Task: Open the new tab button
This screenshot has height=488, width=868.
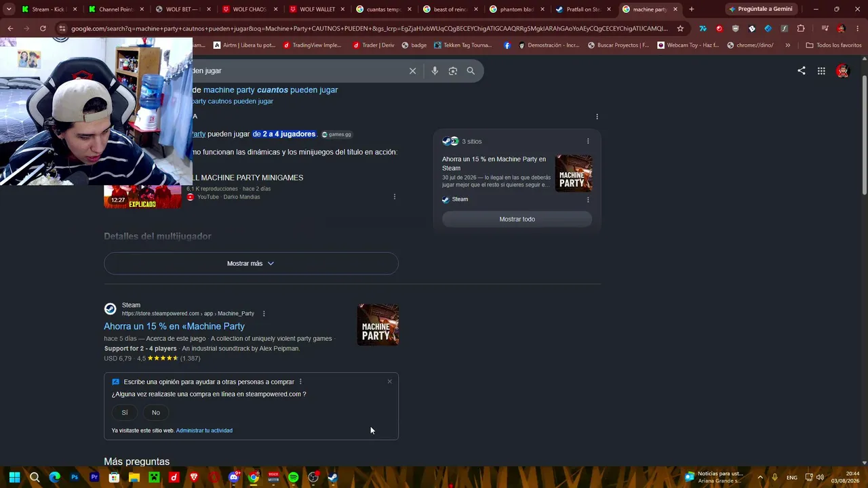Action: [691, 9]
